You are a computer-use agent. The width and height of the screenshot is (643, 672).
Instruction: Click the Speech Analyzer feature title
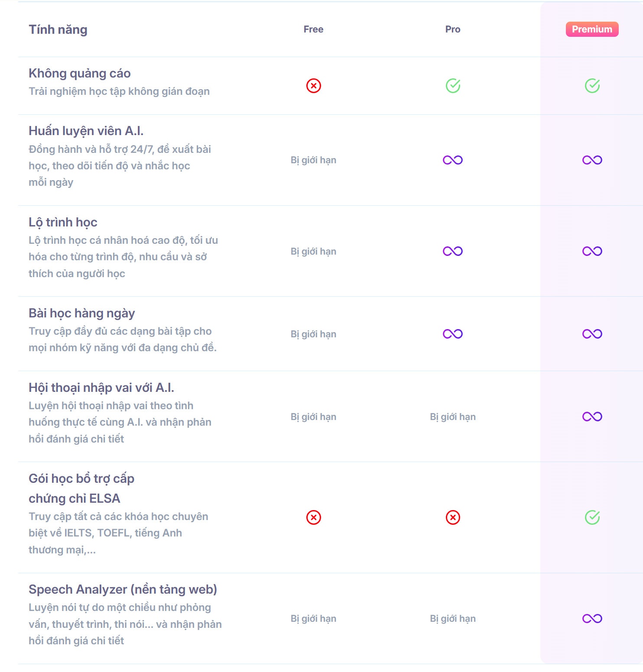pos(123,589)
